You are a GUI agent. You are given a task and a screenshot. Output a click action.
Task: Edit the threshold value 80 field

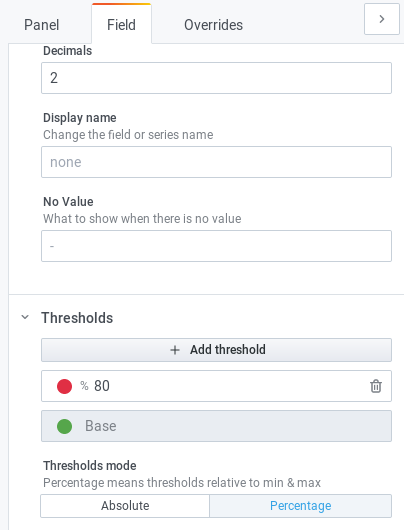click(x=230, y=386)
